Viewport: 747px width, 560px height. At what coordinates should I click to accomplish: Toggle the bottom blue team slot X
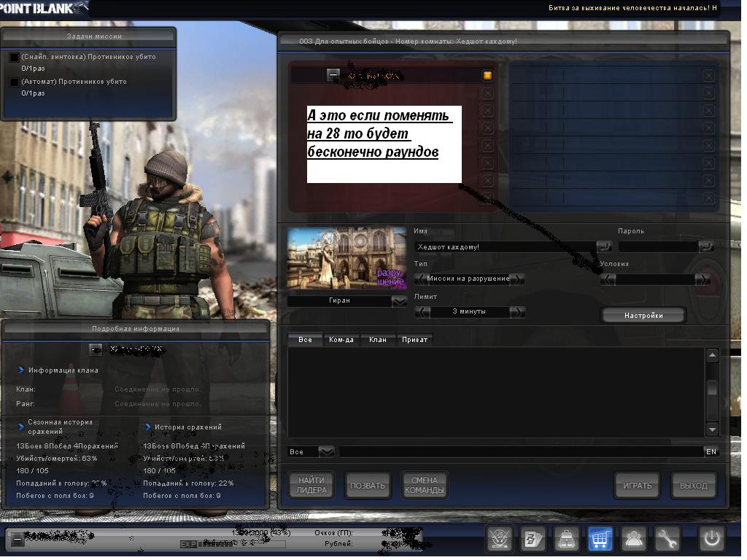click(708, 198)
